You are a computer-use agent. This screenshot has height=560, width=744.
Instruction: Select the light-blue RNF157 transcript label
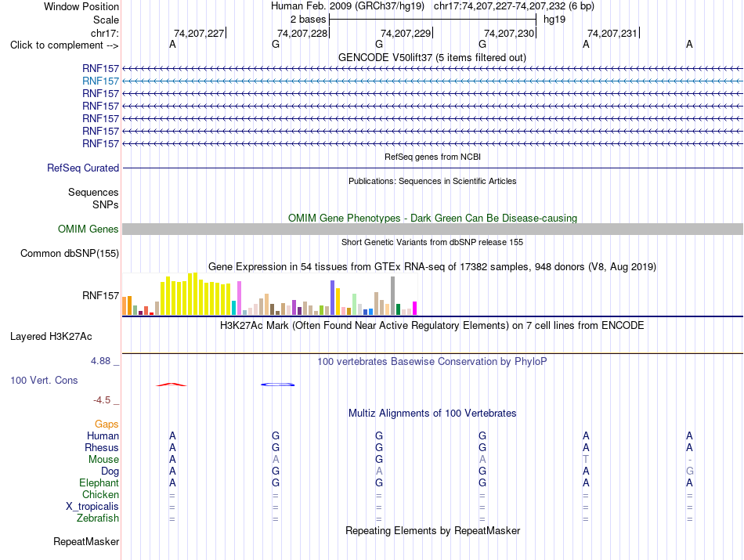click(x=100, y=81)
